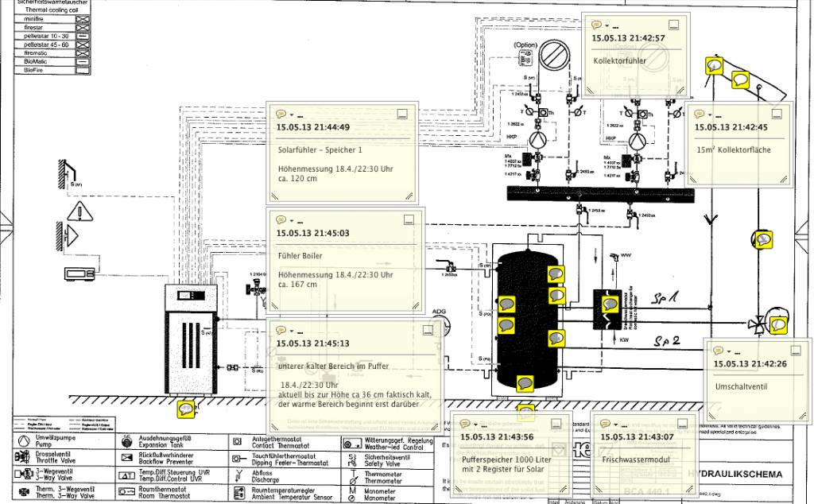Viewport: 814px width, 504px height.
Task: Open the options arrow of the Pufferspeicher note
Action: point(476,425)
